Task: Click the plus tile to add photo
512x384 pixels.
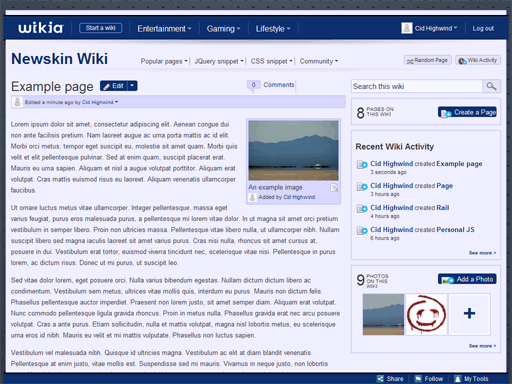Action: click(469, 314)
